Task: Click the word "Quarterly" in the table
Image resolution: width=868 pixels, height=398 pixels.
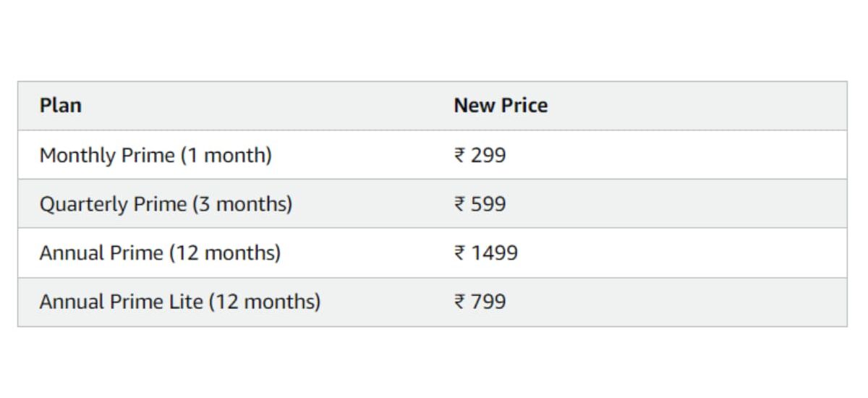Action: point(83,204)
